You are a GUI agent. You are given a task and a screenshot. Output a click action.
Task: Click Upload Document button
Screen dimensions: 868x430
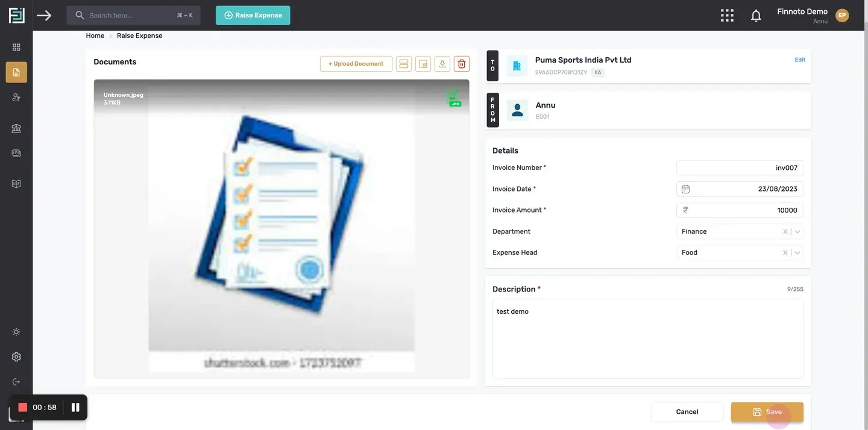pos(356,64)
